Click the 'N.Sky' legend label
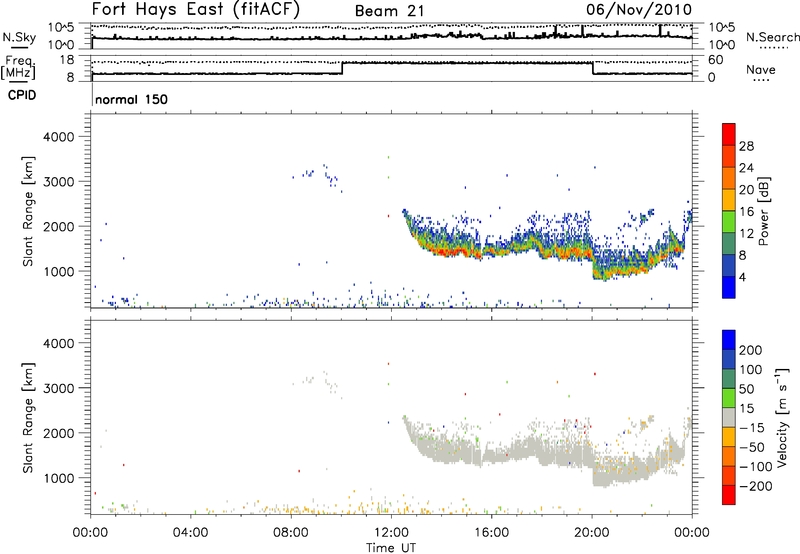This screenshot has height=554, width=800. coord(19,37)
